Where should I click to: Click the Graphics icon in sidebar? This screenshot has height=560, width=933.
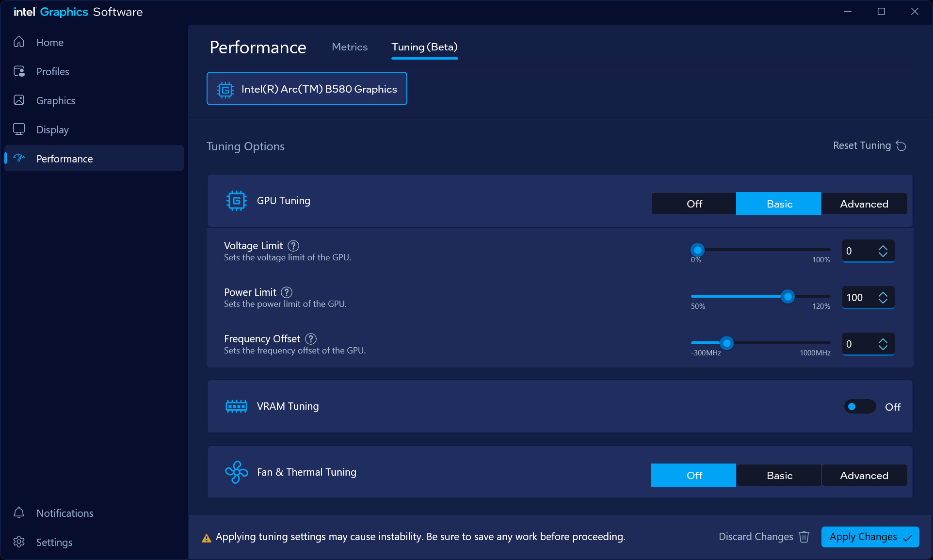click(19, 100)
